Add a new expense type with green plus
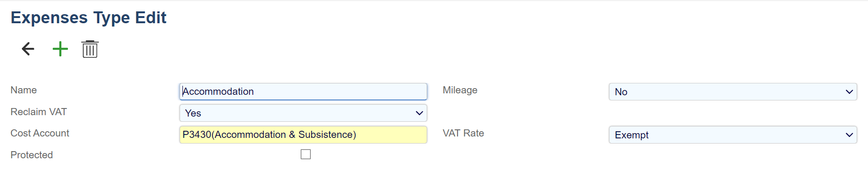Viewport: 868px width, 172px height. click(x=60, y=49)
